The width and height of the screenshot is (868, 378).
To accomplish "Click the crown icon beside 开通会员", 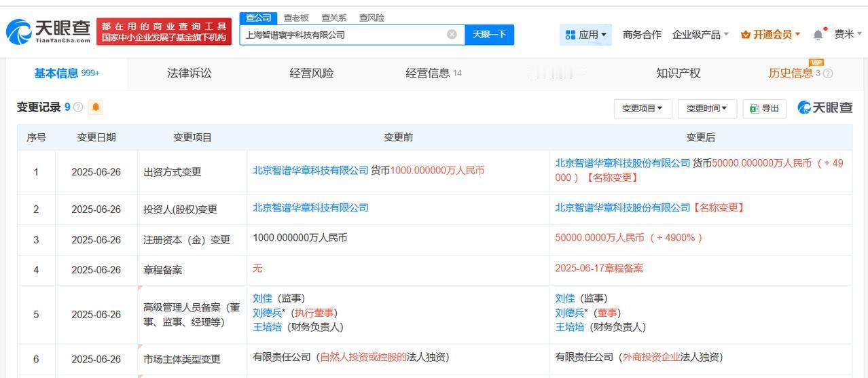I will [x=745, y=35].
